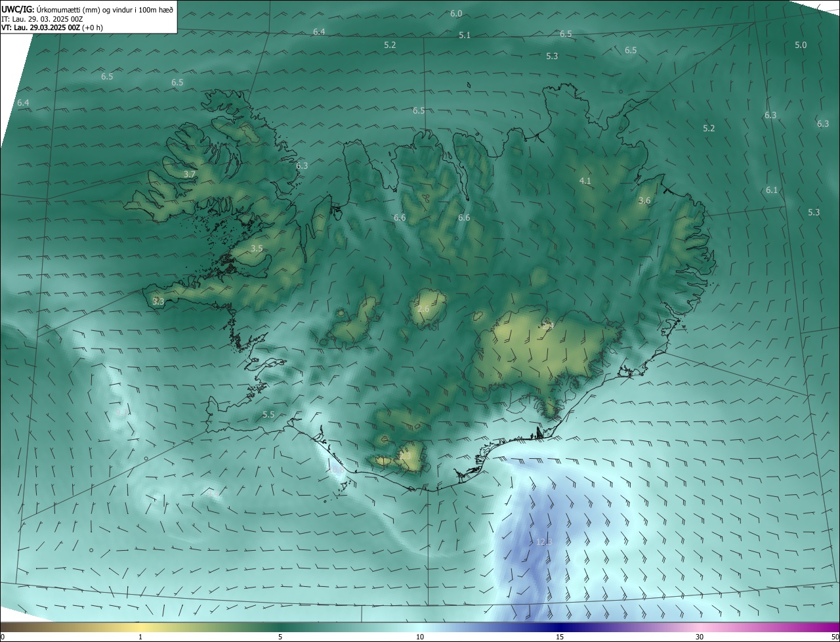Click the IT: Lau. 29. 03. 2025 00Z line
Screen dimensions: 840x642
pos(43,19)
